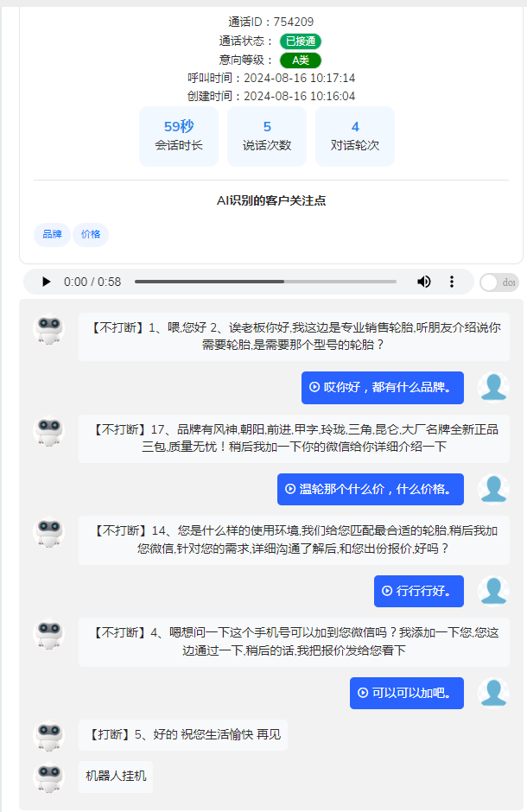Open the 59秒 会话时长 stat card
This screenshot has width=527, height=812.
(x=179, y=136)
